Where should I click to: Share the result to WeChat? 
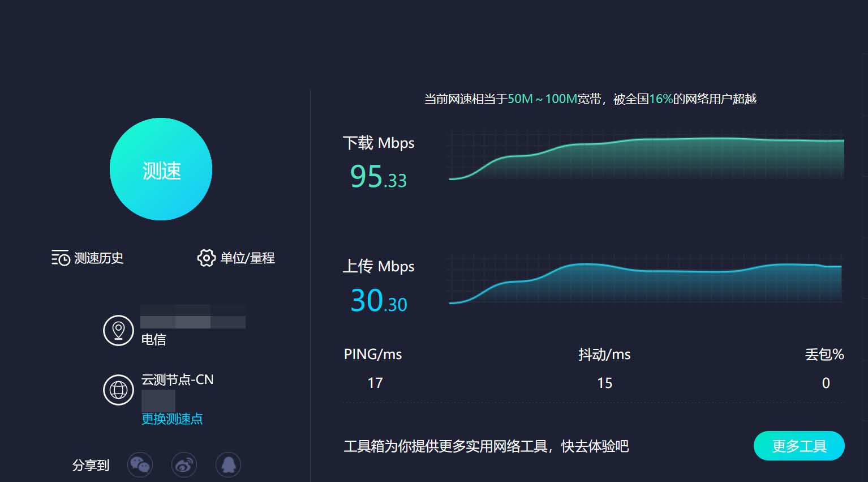click(140, 465)
